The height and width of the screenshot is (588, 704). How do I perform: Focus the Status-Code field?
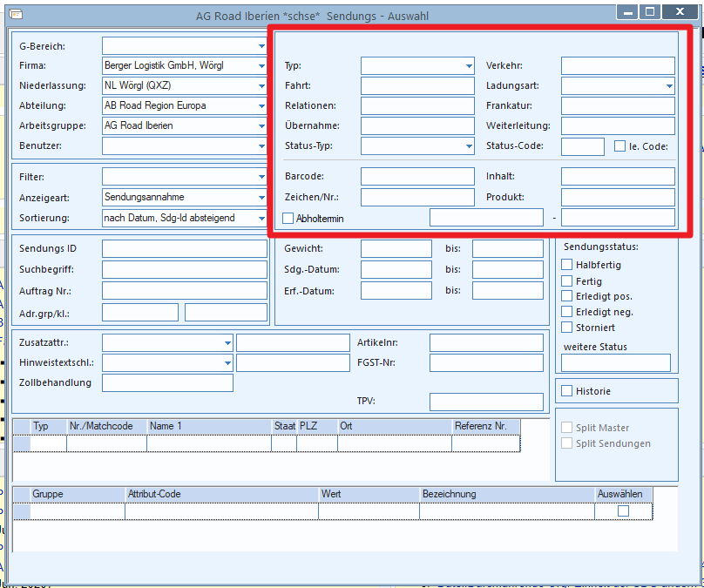(583, 146)
